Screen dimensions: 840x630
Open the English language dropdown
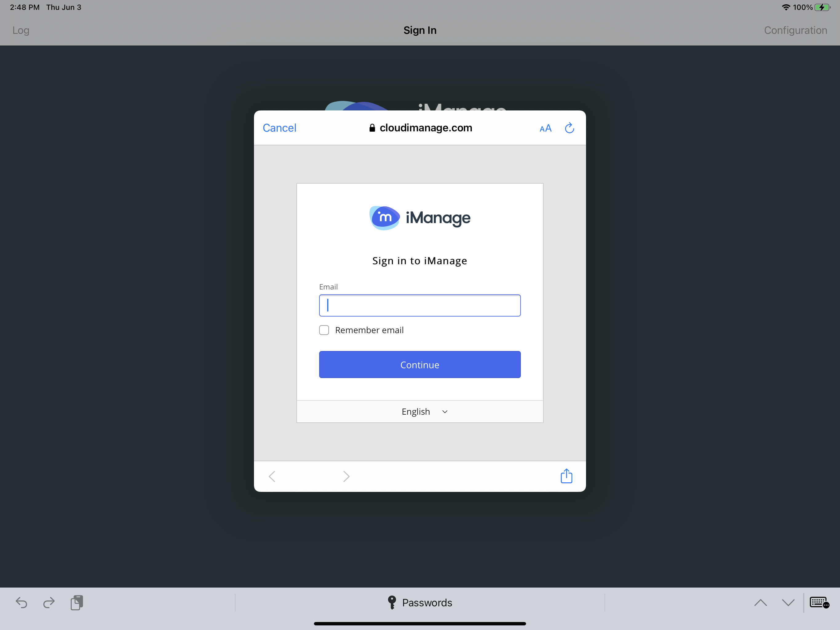coord(424,412)
